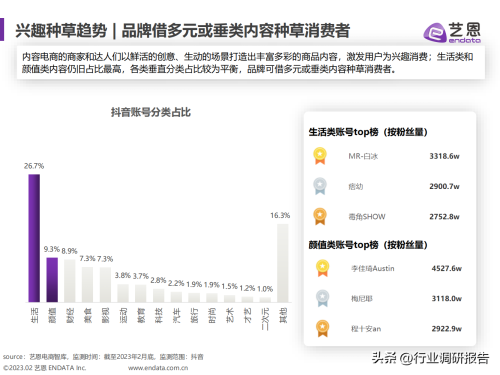
Task: Select the account name MR-白冰
Action: [x=363, y=156]
